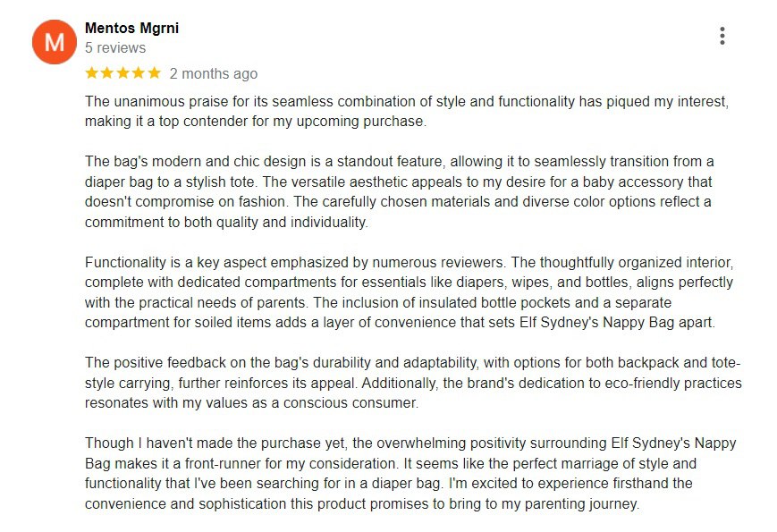
Task: Open the three-dot review options menu
Action: pyautogui.click(x=722, y=36)
